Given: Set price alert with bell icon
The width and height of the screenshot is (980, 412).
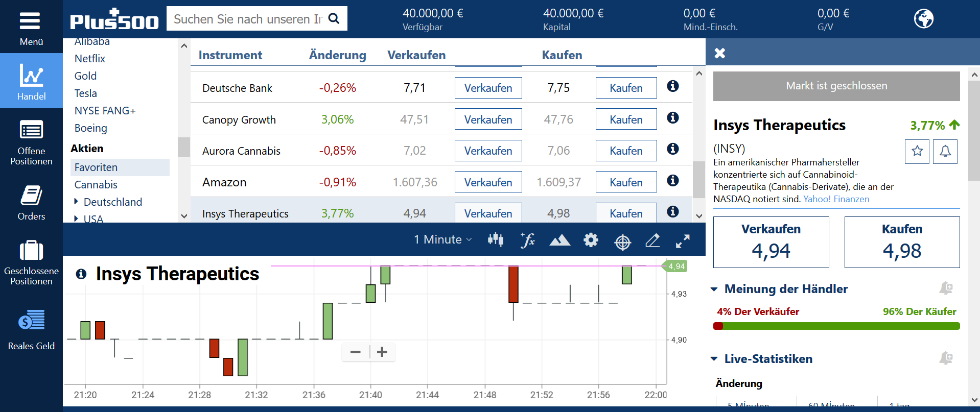Looking at the screenshot, I should click(x=945, y=151).
